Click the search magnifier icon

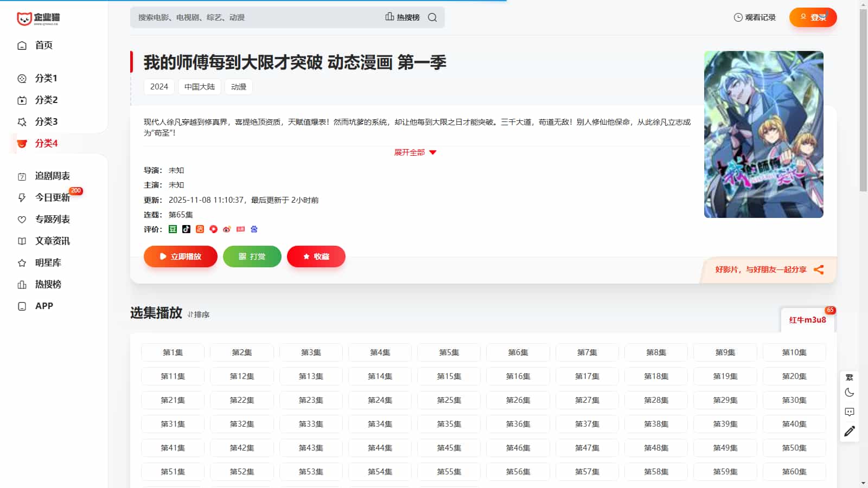[x=432, y=17]
